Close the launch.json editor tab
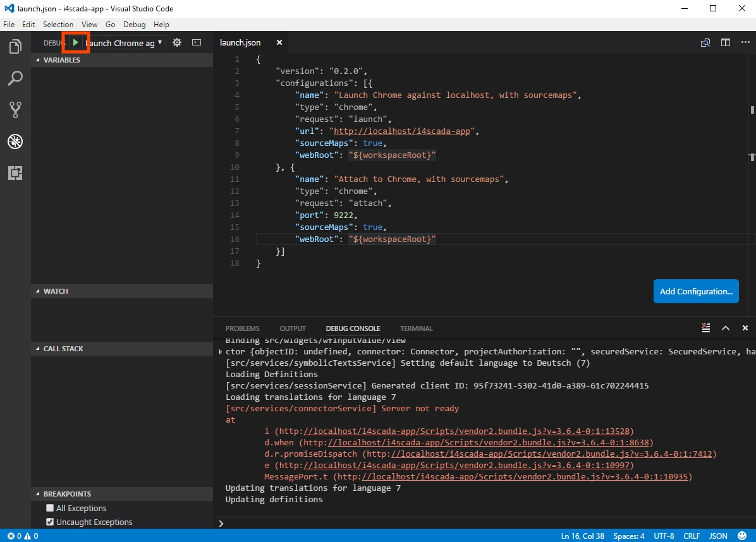 279,42
